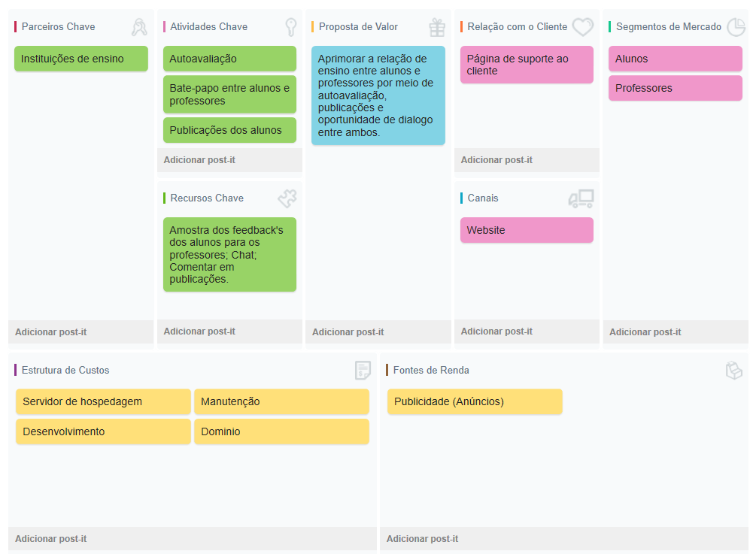Image resolution: width=756 pixels, height=554 pixels.
Task: Click the Segmentos de Mercado pie chart icon
Action: coord(736,27)
